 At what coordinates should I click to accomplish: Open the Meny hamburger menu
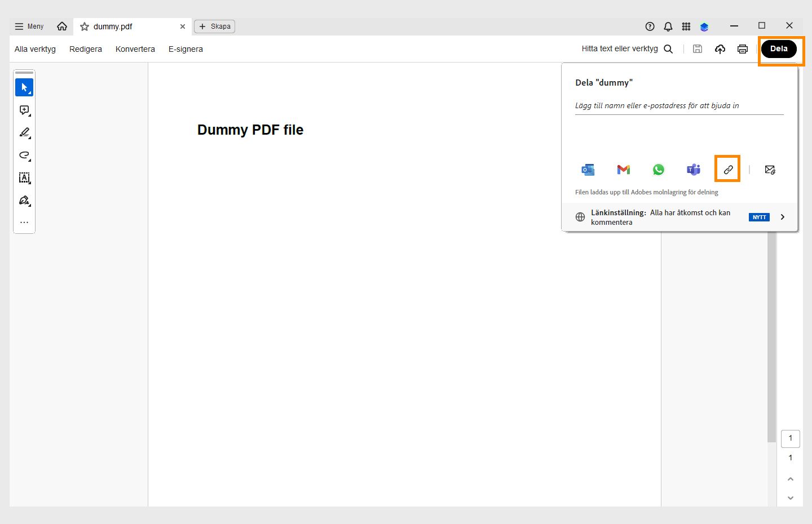click(29, 26)
